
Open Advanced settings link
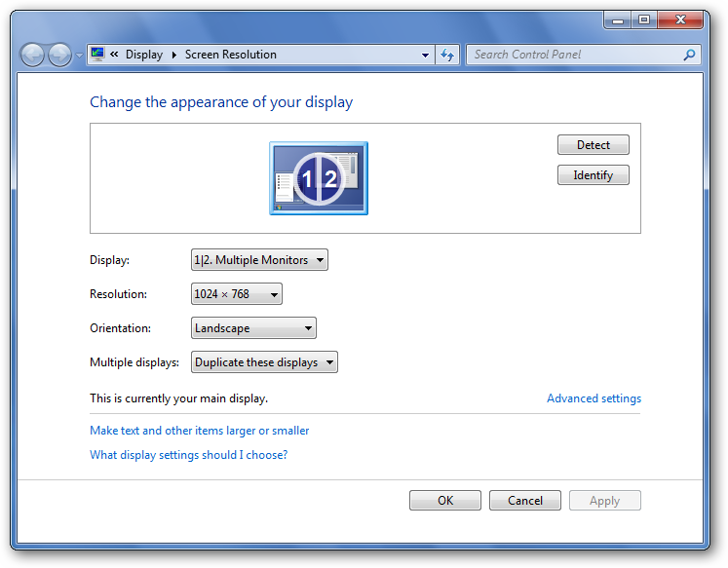tap(594, 398)
